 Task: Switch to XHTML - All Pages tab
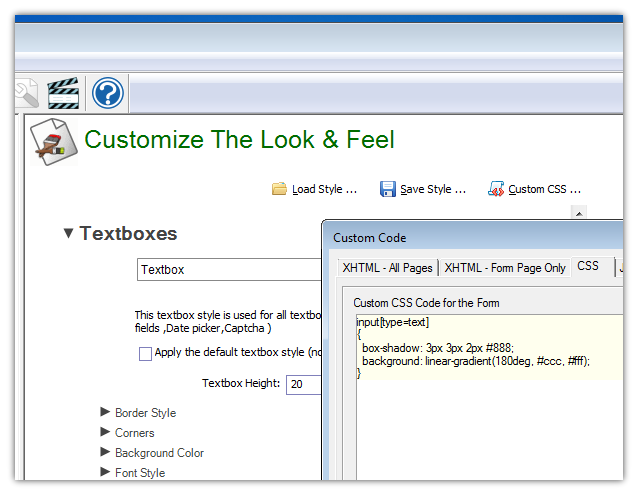pos(387,268)
